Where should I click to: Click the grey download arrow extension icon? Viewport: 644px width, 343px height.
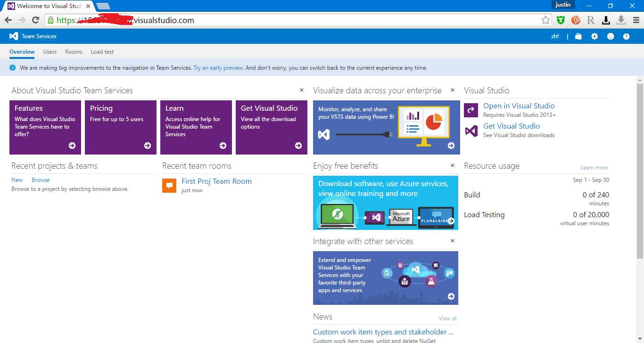(x=621, y=20)
